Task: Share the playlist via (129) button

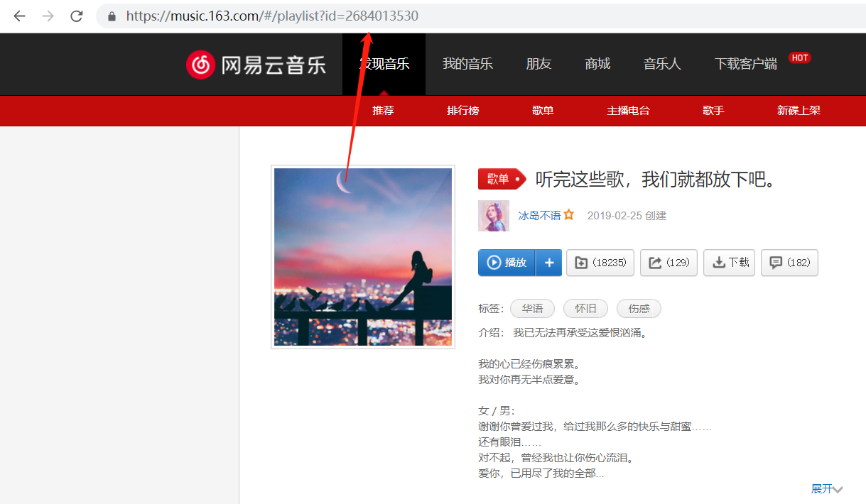Action: tap(669, 263)
